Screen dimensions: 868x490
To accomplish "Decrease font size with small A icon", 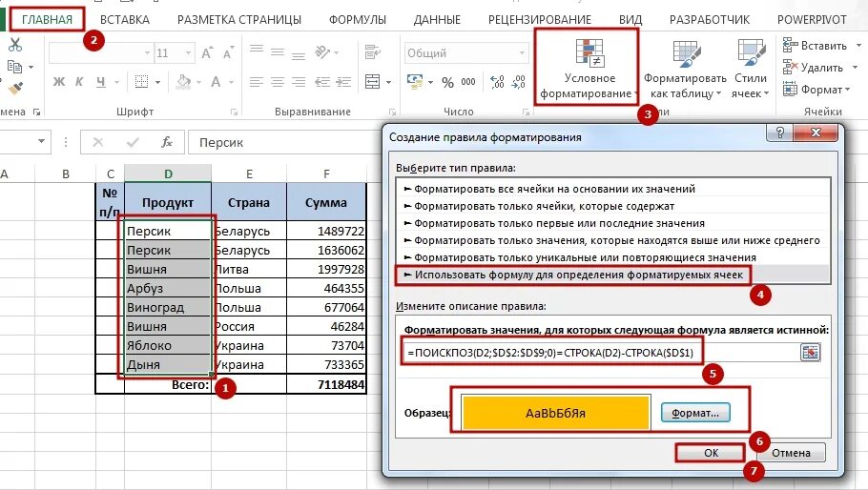I will (228, 53).
